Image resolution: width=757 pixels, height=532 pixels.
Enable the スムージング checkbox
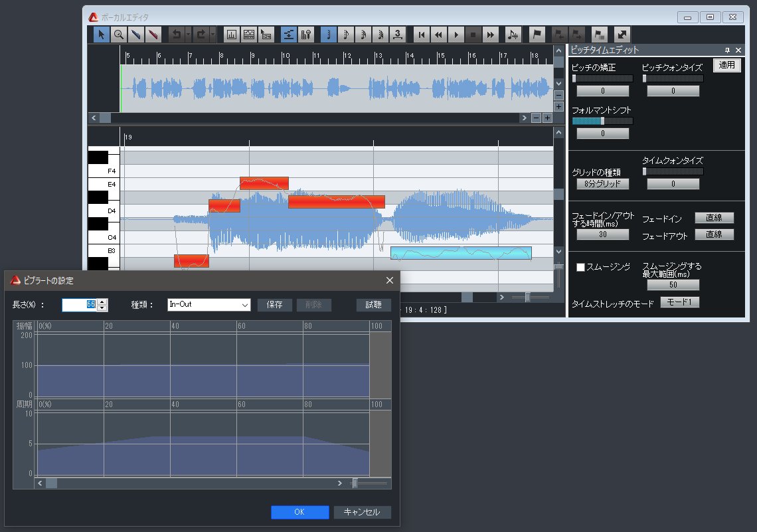580,267
